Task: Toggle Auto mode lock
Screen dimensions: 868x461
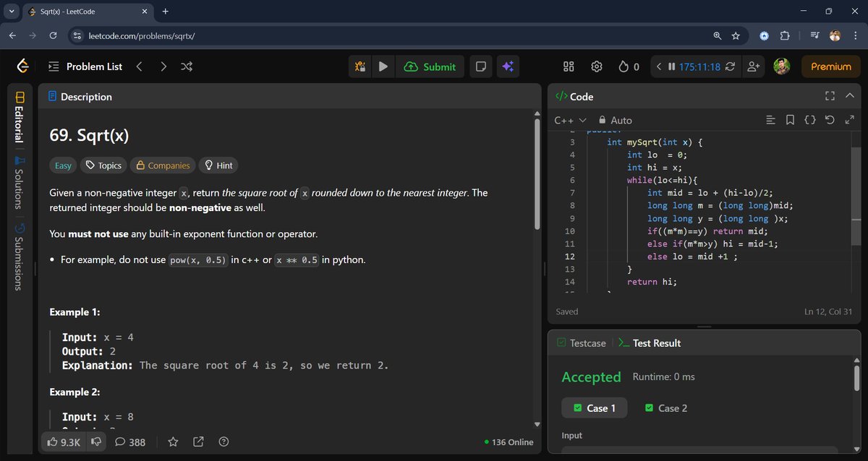Action: point(615,120)
